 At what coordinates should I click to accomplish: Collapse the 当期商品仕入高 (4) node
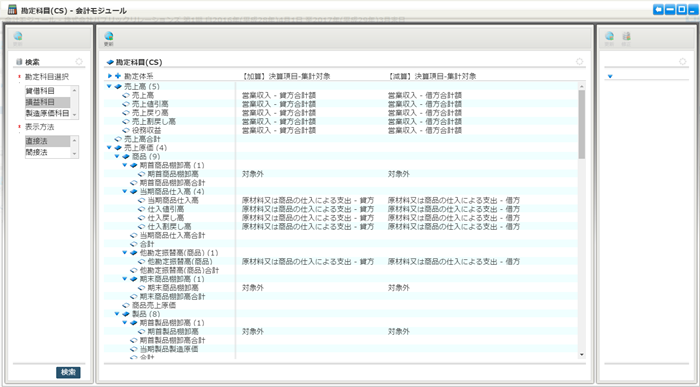click(125, 191)
